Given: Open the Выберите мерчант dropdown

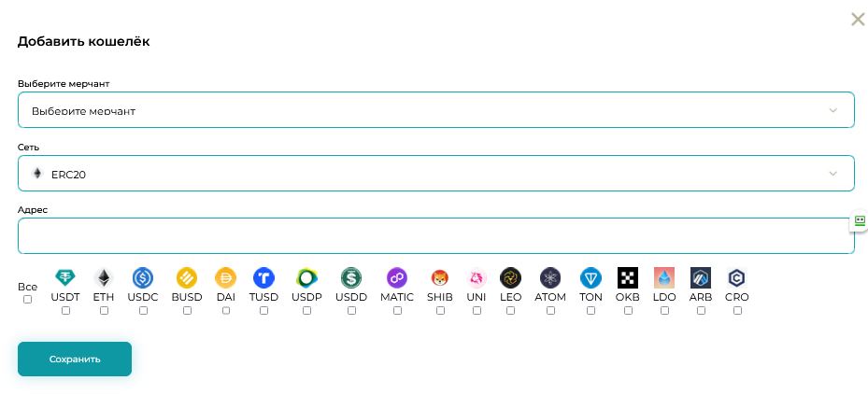Looking at the screenshot, I should (435, 110).
